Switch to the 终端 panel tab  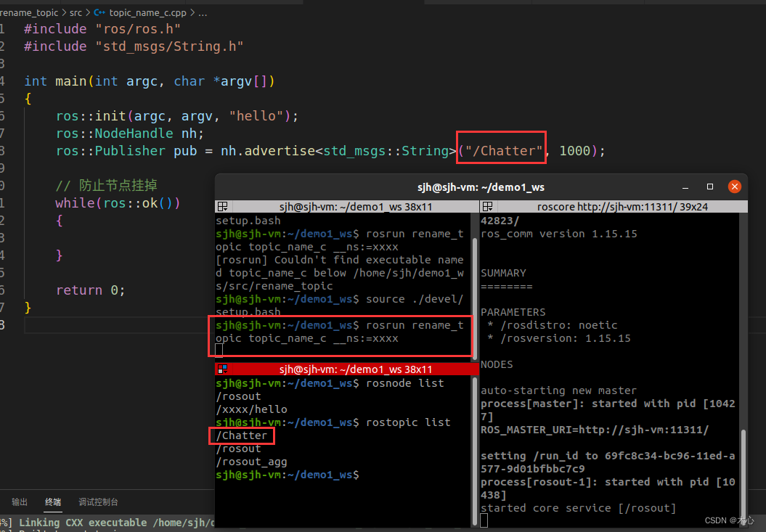pos(53,502)
